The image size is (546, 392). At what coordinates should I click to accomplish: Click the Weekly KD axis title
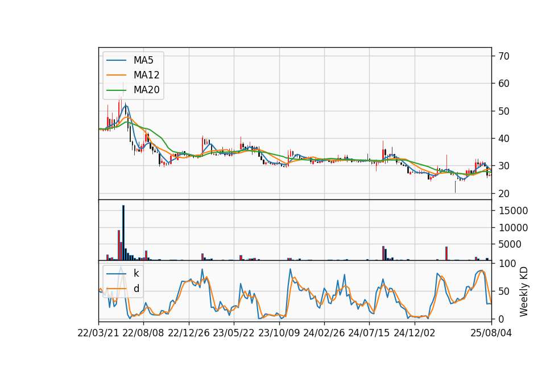(523, 291)
